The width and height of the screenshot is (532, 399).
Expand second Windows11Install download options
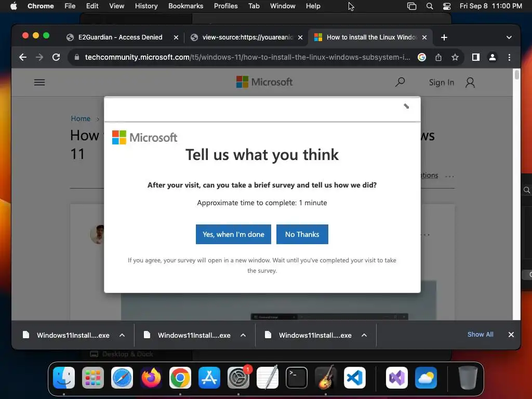coord(243,335)
